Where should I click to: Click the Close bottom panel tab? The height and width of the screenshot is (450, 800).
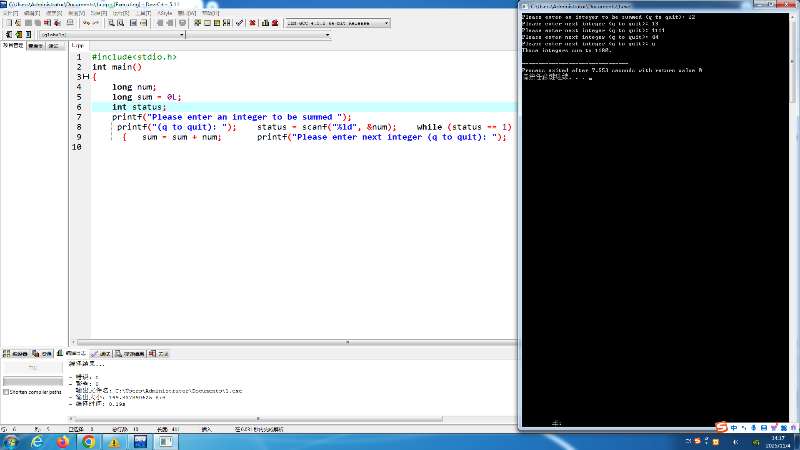pyautogui.click(x=159, y=354)
